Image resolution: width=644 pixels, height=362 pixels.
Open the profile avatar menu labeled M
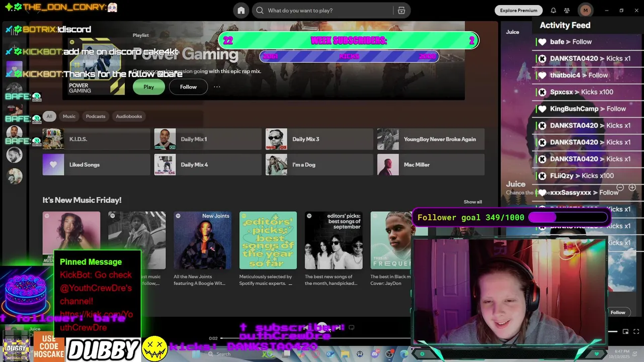tap(585, 11)
